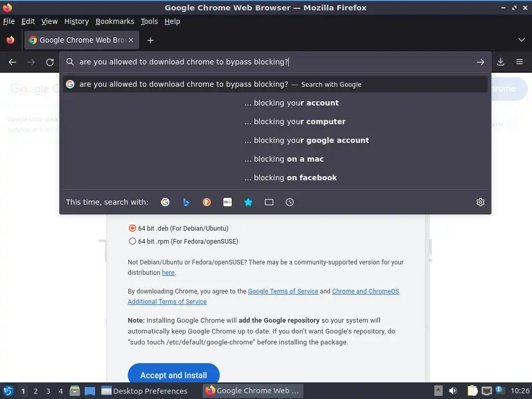Viewport: 532px width, 399px height.
Task: Open the file manager taskbar icon
Action: click(75, 391)
